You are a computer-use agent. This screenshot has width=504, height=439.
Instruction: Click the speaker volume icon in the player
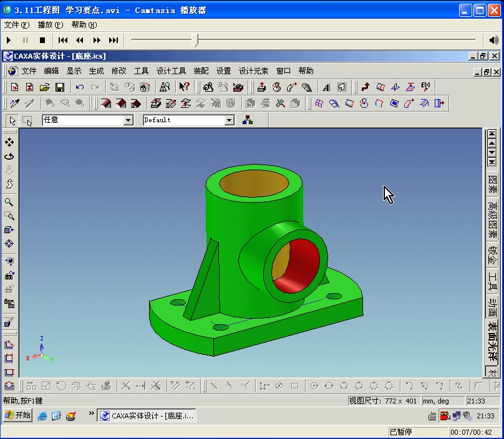[493, 40]
